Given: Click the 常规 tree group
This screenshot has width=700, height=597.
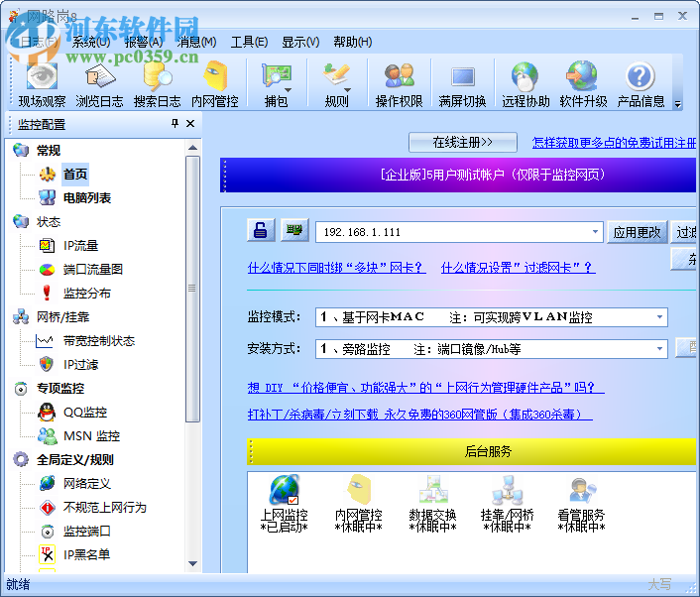Looking at the screenshot, I should coord(49,151).
